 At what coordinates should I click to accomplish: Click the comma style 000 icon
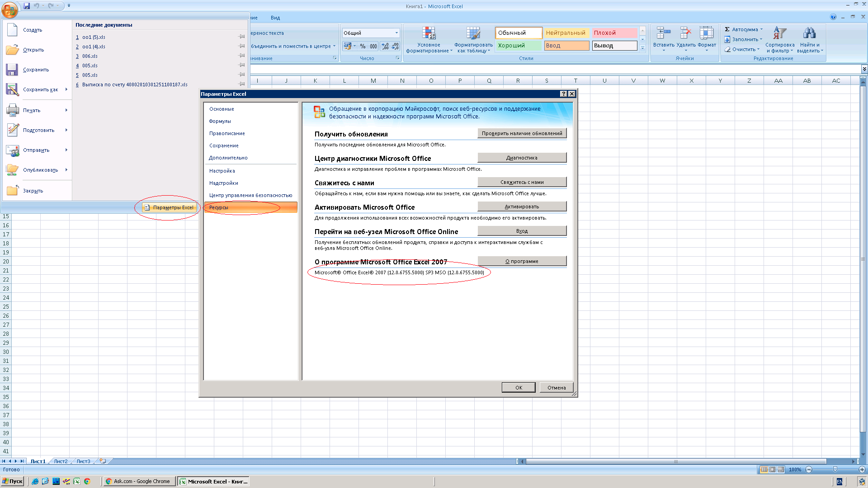(x=373, y=46)
